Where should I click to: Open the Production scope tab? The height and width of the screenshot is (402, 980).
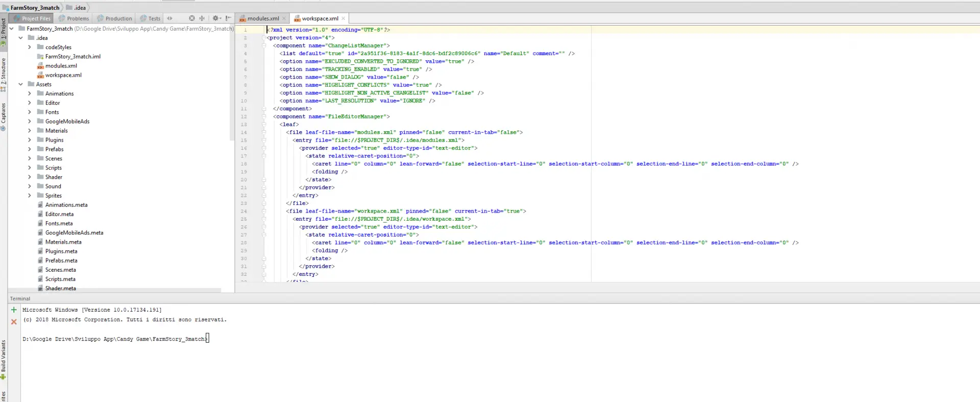(114, 18)
